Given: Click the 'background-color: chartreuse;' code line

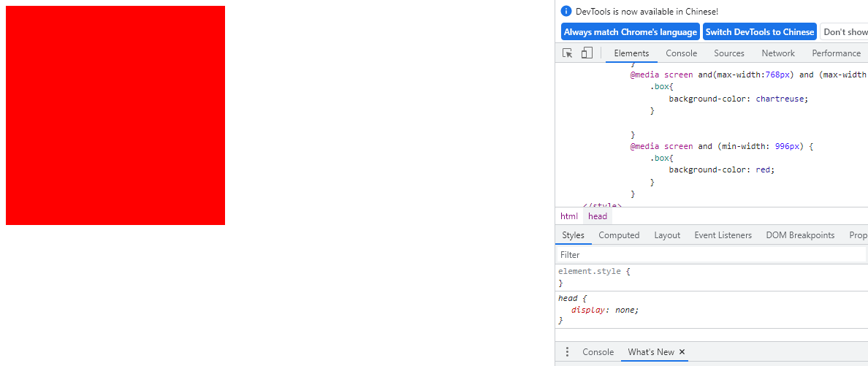Looking at the screenshot, I should (x=739, y=99).
